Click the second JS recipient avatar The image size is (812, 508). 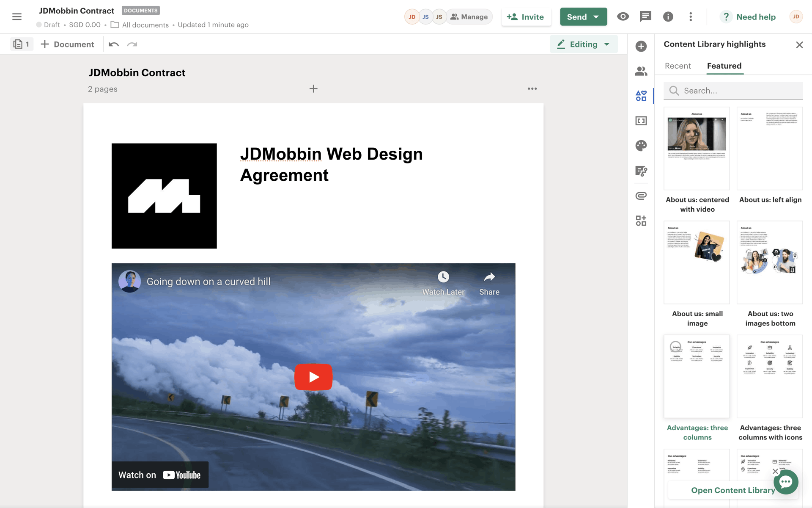tap(439, 17)
